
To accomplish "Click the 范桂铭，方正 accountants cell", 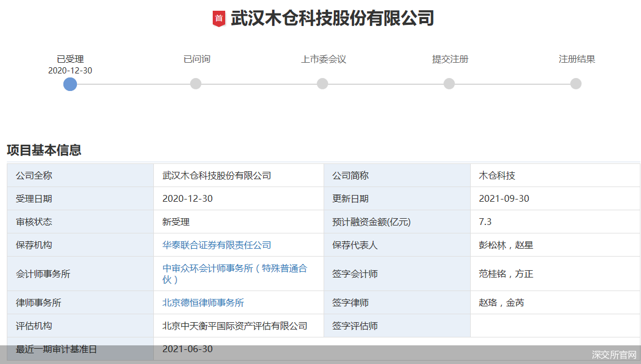I will tap(555, 274).
